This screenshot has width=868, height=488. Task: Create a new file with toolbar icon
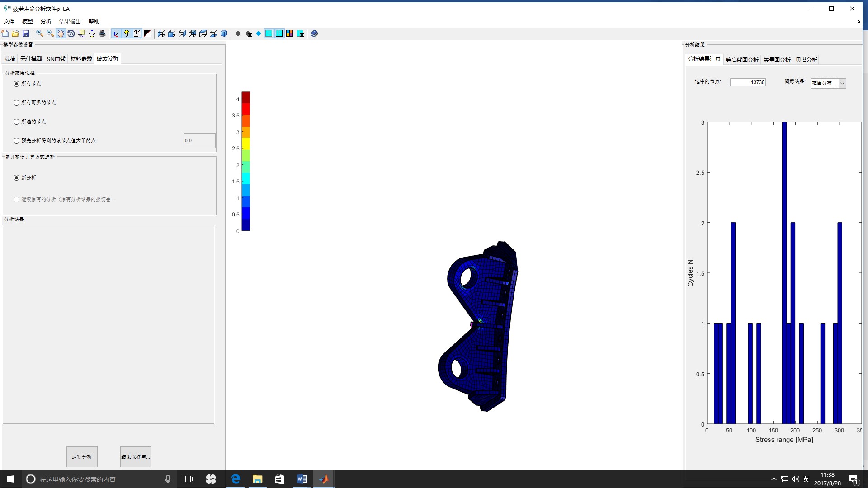pos(5,33)
